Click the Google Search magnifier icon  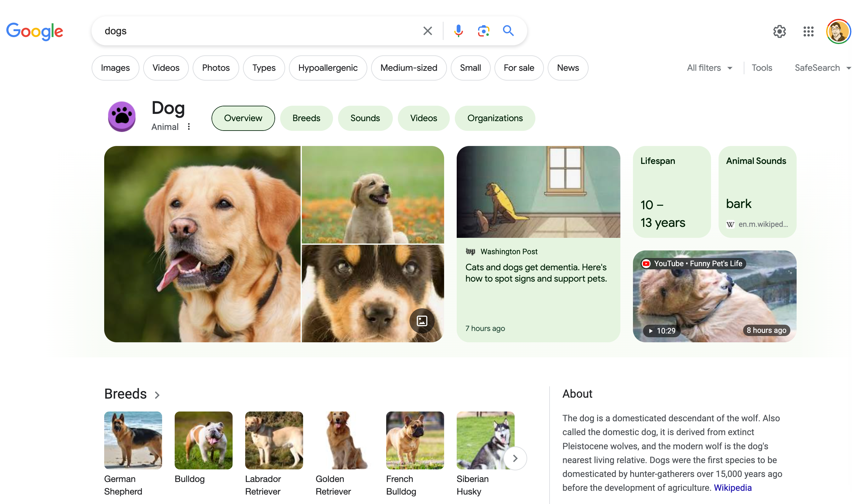[x=508, y=31]
